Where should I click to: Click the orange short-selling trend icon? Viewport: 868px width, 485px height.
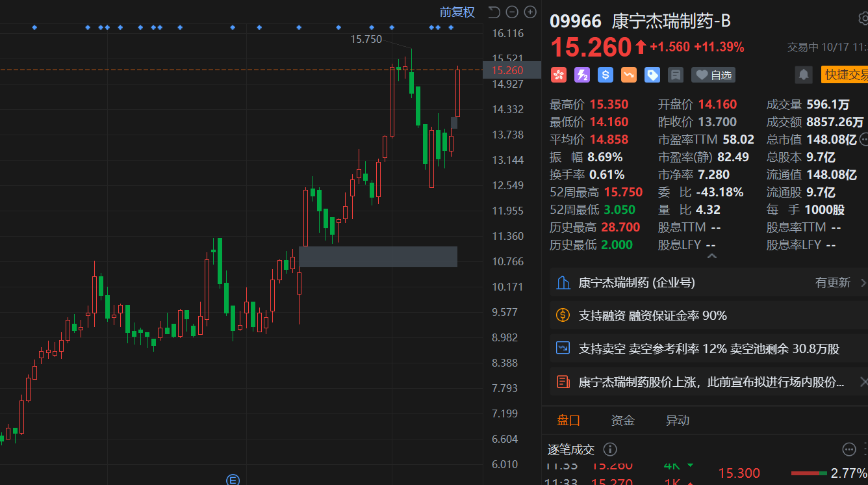(629, 75)
